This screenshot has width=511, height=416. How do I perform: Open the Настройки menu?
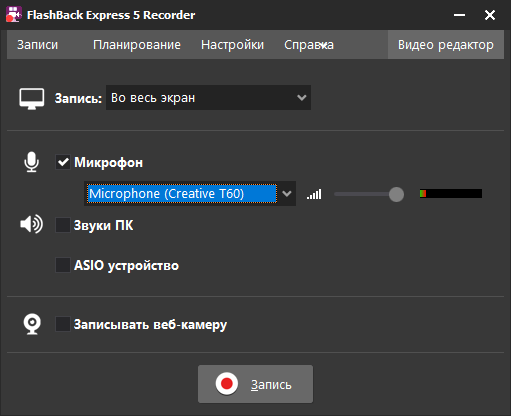pos(232,45)
